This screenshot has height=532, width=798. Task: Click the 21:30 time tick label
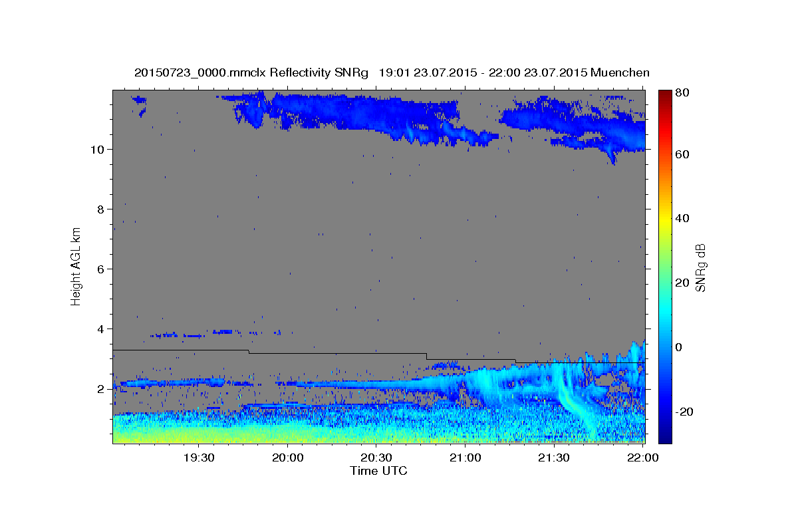[x=553, y=458]
